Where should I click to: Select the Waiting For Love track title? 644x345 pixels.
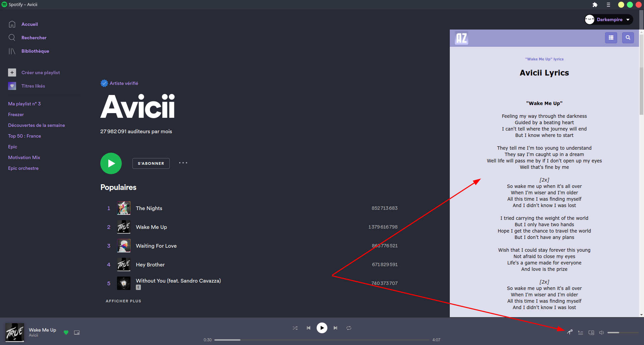(156, 246)
